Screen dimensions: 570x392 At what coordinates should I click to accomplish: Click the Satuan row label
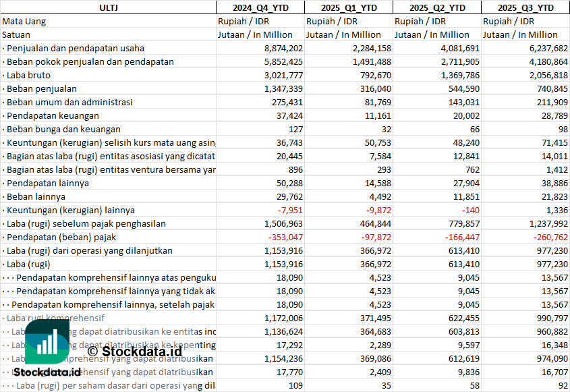(x=16, y=35)
